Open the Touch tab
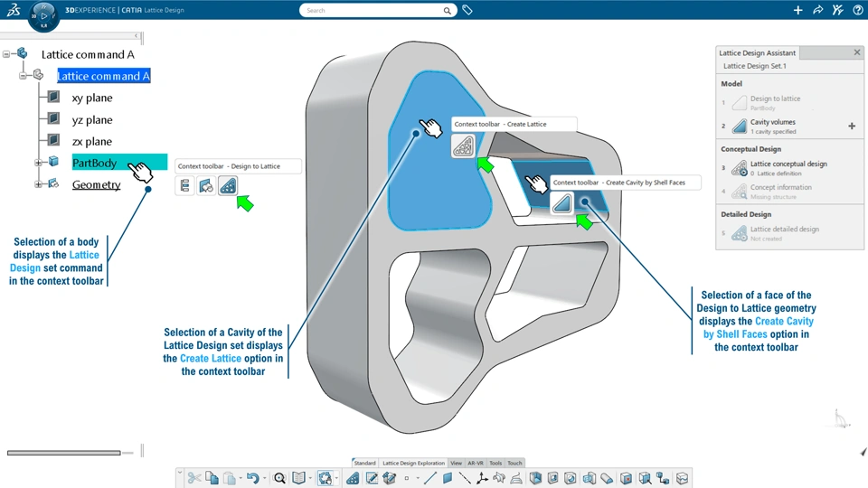The width and height of the screenshot is (868, 488). 514,463
